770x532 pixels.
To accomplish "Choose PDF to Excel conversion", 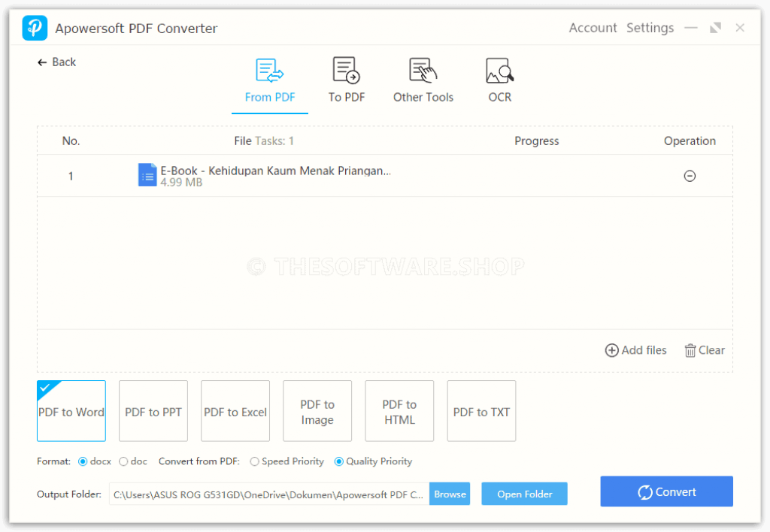I will coord(235,411).
